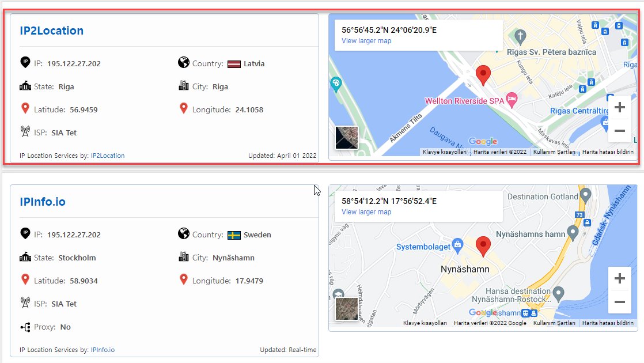Click the red pin on Riga map
This screenshot has height=363, width=644.
(x=483, y=75)
